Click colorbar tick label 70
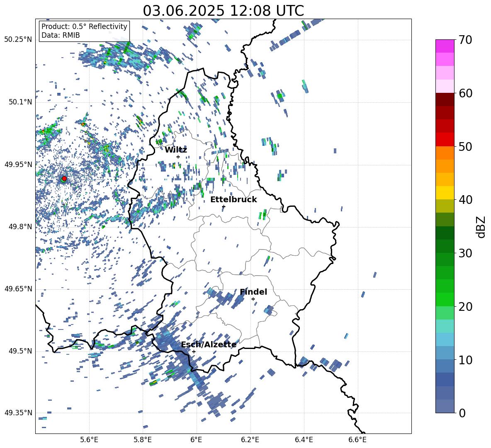Viewport: 491px width, 448px height. click(465, 40)
